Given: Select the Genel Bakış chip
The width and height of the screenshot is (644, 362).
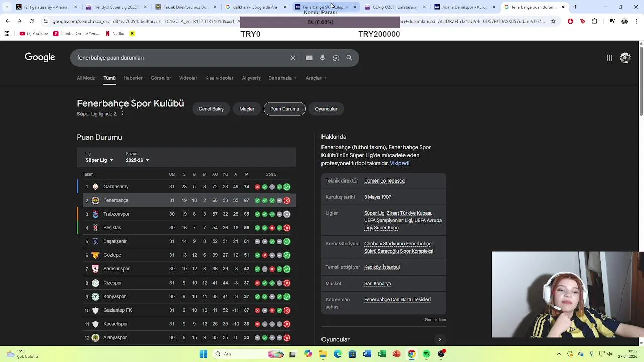Looking at the screenshot, I should tap(211, 109).
